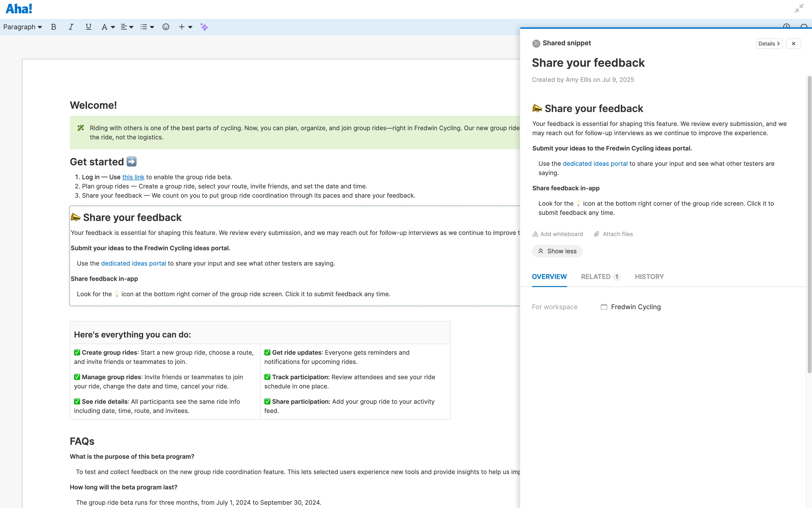Click the Aha! logo
This screenshot has height=508, width=812.
(x=19, y=9)
